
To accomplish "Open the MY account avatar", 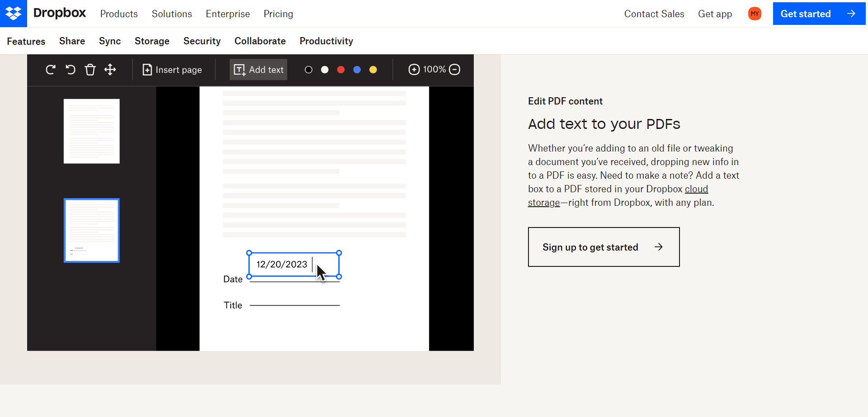I will [x=754, y=14].
